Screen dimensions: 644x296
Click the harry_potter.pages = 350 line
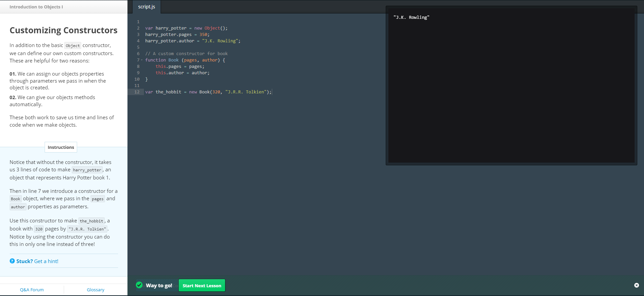[177, 34]
